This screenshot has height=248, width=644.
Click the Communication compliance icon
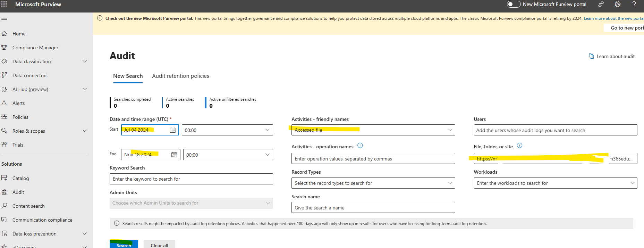(x=4, y=220)
